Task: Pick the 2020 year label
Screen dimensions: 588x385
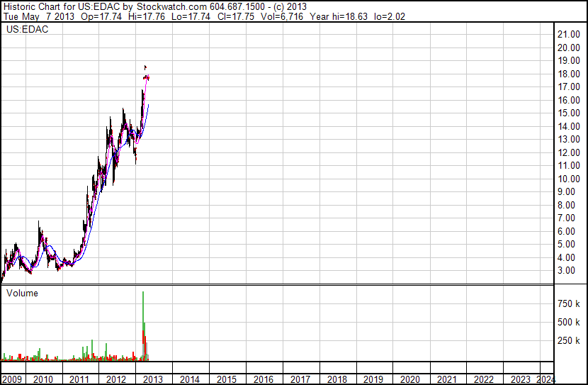Action: pyautogui.click(x=411, y=379)
